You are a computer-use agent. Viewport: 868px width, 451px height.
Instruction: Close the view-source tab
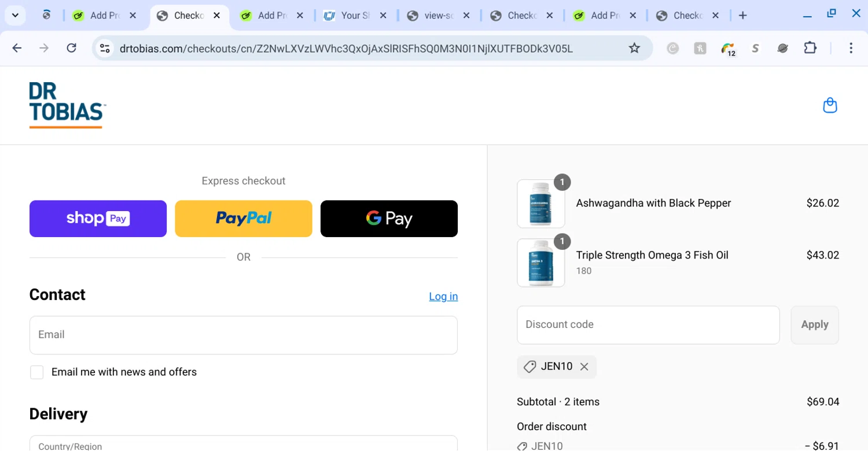(466, 16)
